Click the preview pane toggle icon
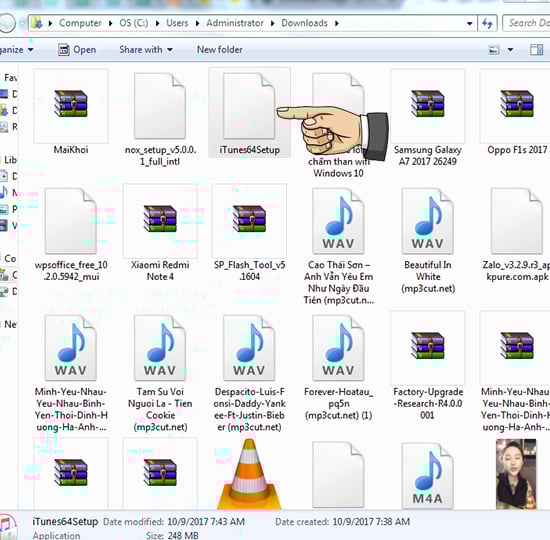The width and height of the screenshot is (550, 540). (x=536, y=50)
